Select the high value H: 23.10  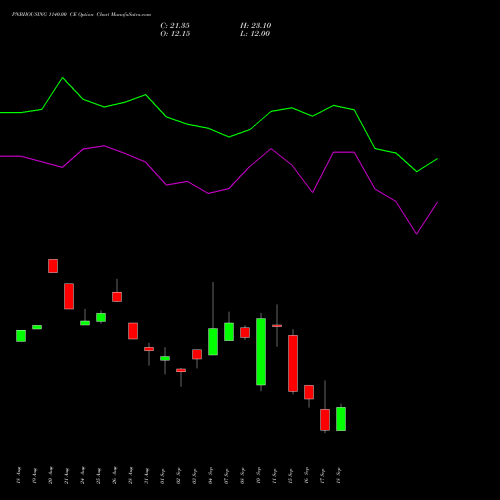256,26
